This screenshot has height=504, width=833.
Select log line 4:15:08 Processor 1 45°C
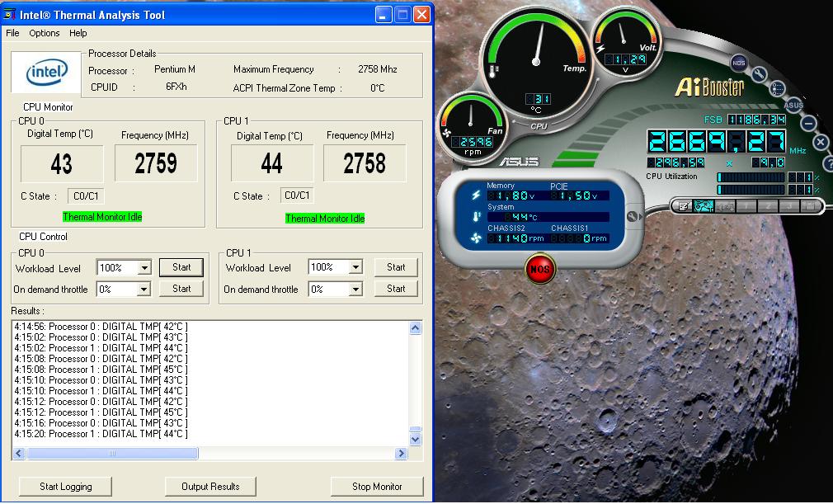coord(101,369)
